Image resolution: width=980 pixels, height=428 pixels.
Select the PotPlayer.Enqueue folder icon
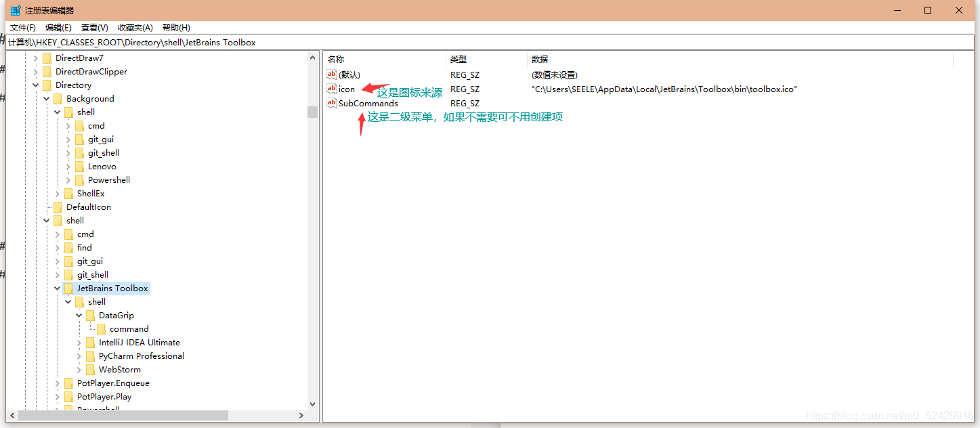(68, 383)
